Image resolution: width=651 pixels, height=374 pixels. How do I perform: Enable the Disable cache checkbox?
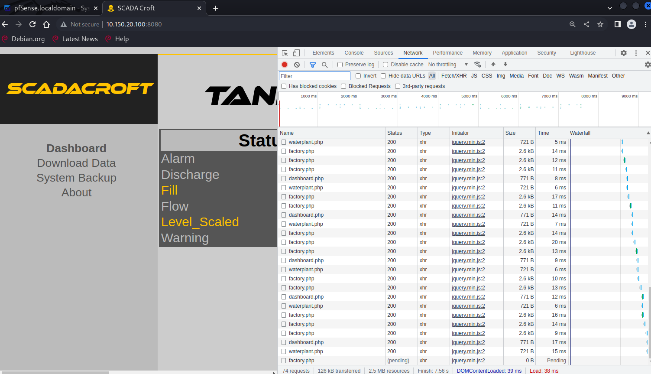click(x=385, y=65)
